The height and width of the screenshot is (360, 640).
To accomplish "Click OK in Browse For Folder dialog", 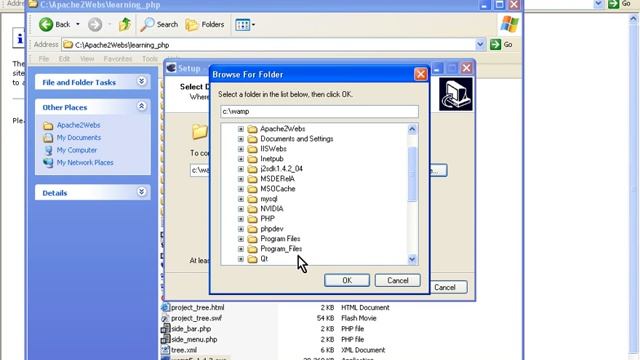I will 347,280.
